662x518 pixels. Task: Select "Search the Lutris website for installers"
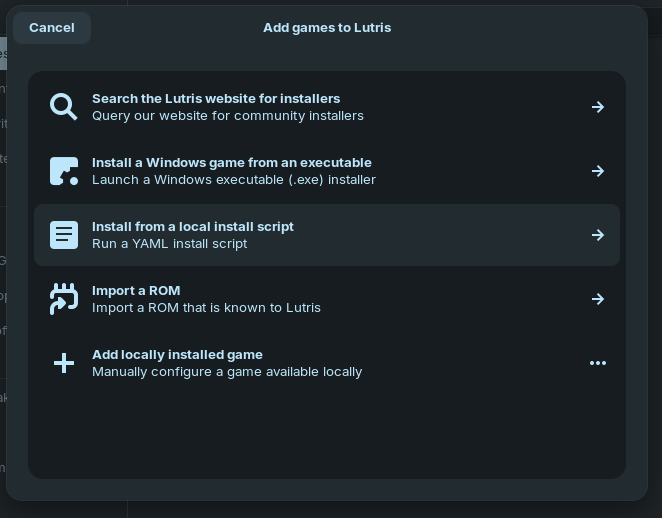216,99
